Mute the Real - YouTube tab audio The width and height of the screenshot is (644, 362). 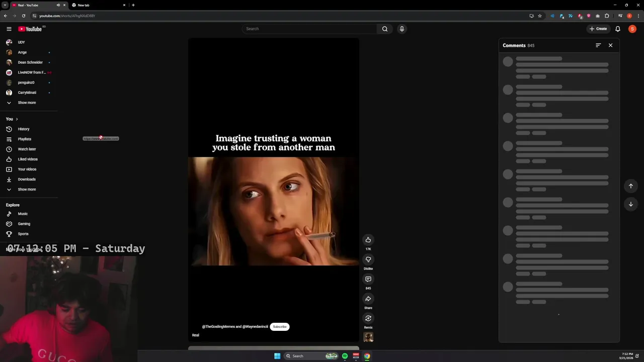[x=58, y=5]
